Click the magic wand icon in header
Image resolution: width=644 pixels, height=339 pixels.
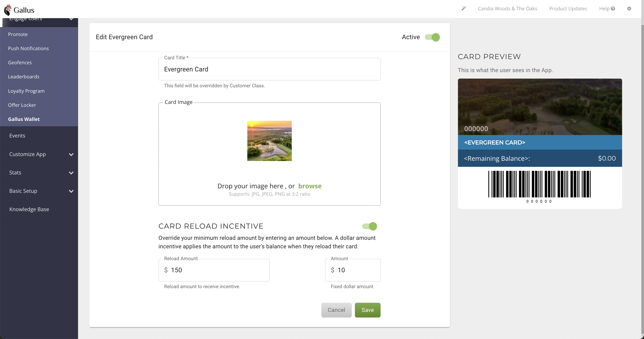(464, 9)
